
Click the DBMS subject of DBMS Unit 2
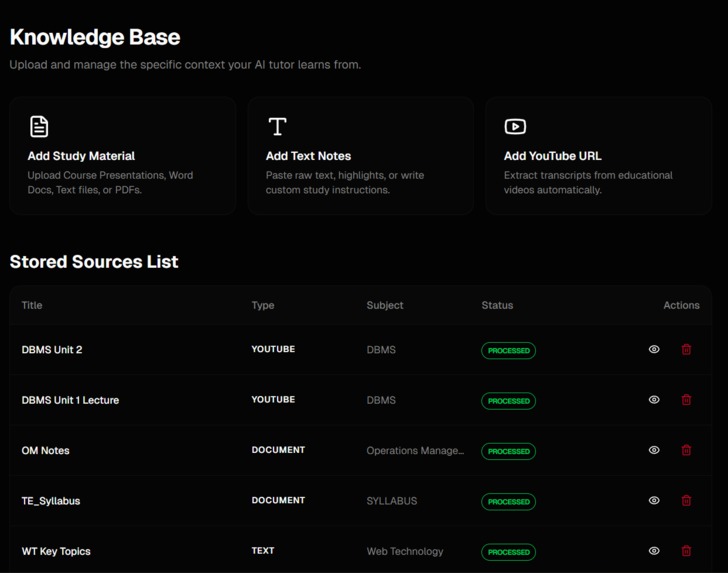(x=381, y=350)
